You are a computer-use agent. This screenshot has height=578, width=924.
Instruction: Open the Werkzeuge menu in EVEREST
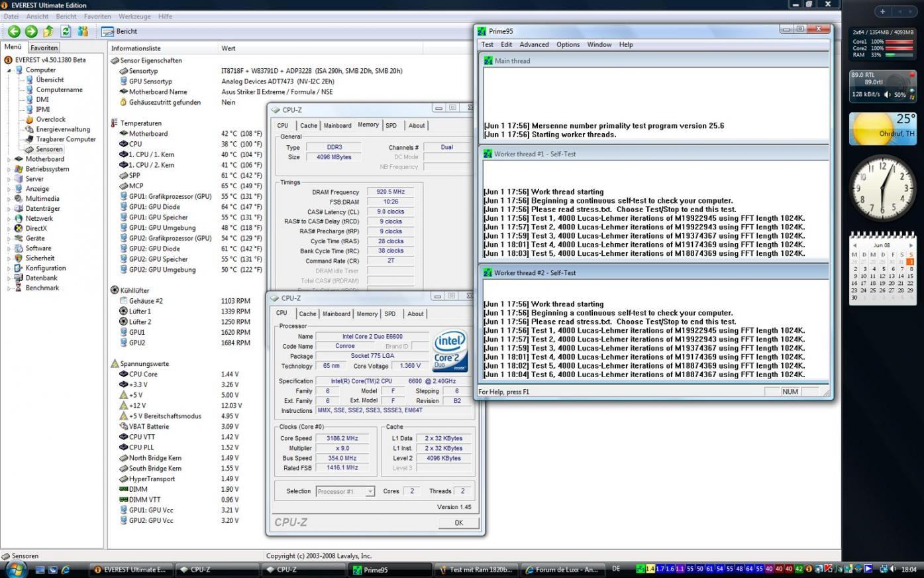[x=134, y=16]
